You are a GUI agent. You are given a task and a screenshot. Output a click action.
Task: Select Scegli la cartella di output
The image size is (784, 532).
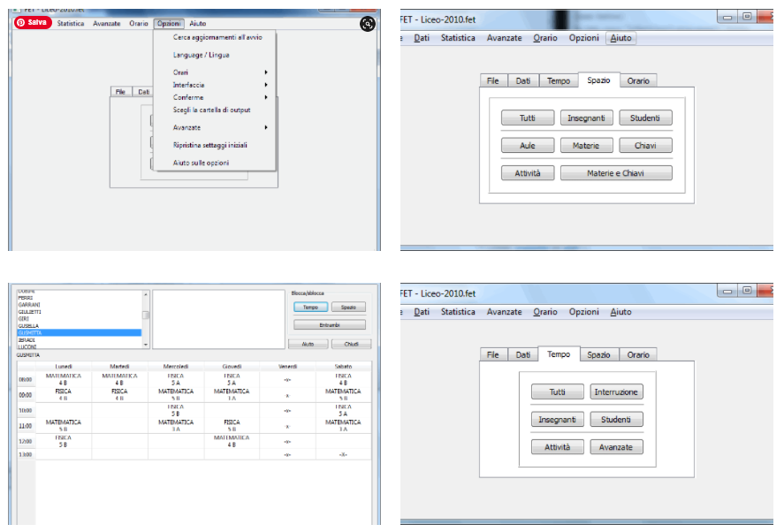(x=211, y=110)
